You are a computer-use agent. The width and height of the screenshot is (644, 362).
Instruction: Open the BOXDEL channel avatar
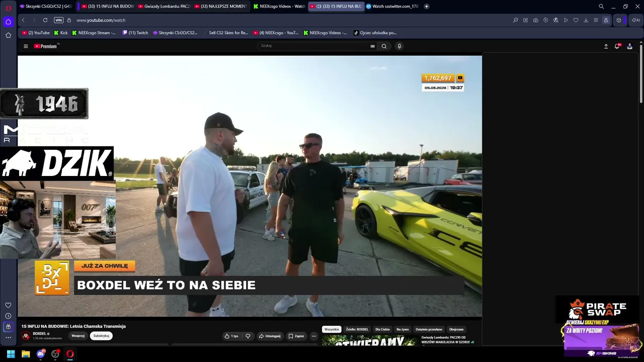point(26,336)
